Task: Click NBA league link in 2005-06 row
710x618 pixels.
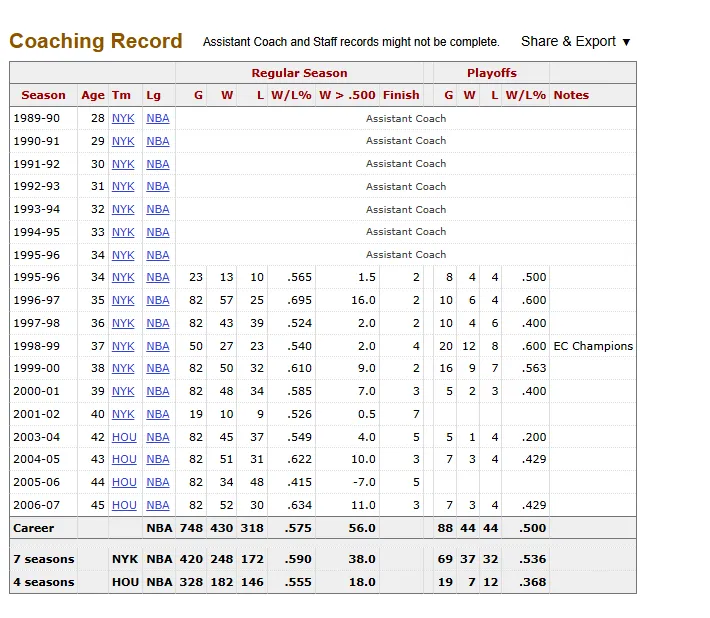Action: pyautogui.click(x=158, y=482)
